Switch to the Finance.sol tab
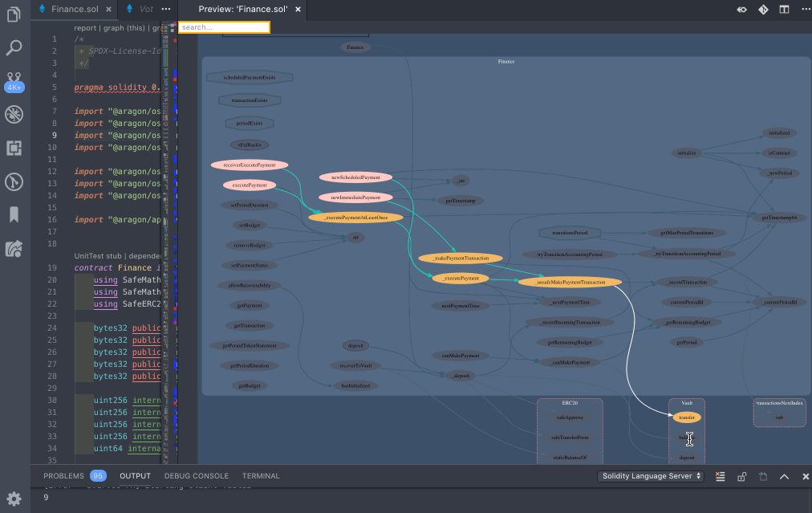812x513 pixels. [75, 10]
